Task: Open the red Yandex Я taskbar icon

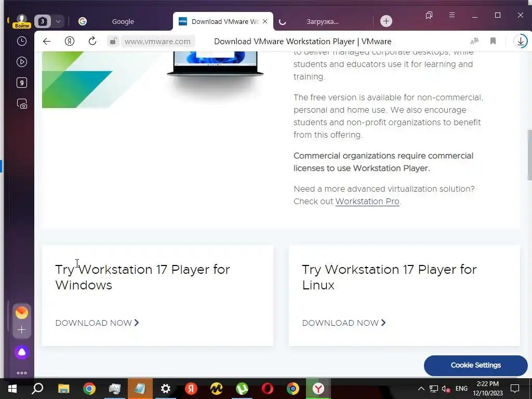Action: point(191,389)
